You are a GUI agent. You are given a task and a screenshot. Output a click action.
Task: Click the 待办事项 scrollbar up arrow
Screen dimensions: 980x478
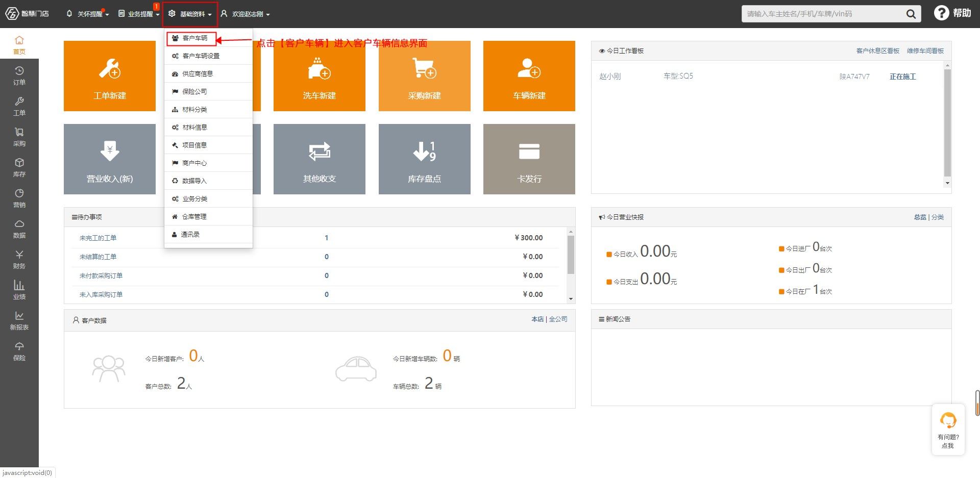571,232
